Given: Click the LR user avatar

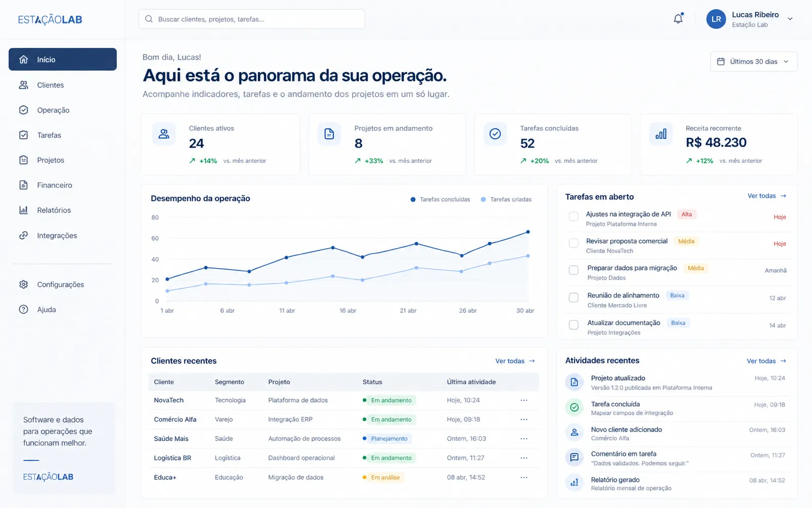Looking at the screenshot, I should [716, 19].
